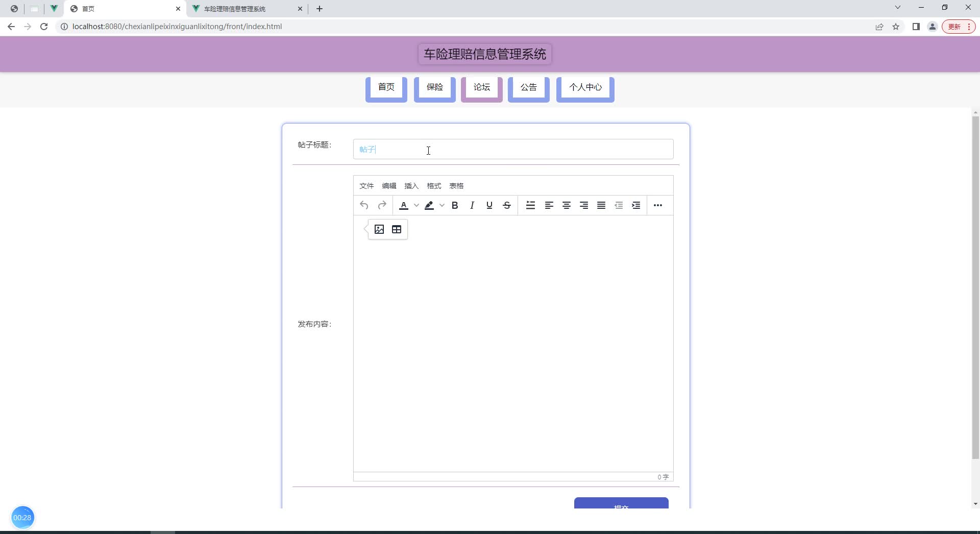
Task: Toggle underline formatting
Action: 489,205
